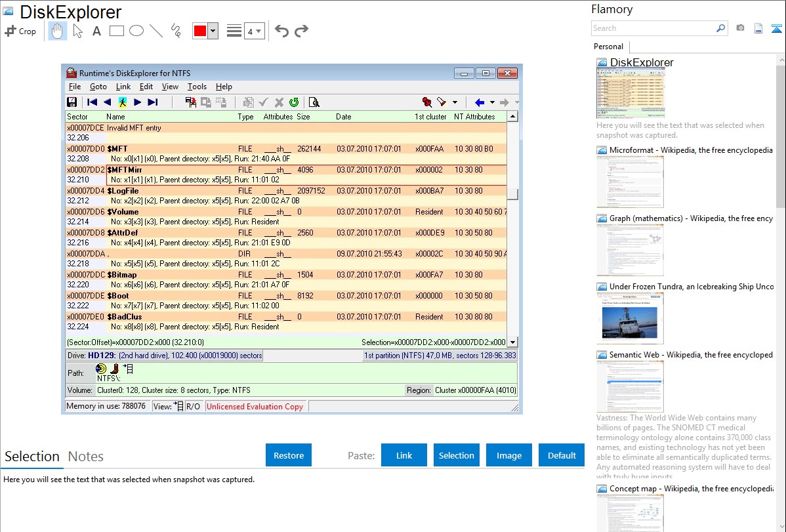The image size is (786, 532).
Task: Click scrollbar down arrow in sector list
Action: [512, 342]
